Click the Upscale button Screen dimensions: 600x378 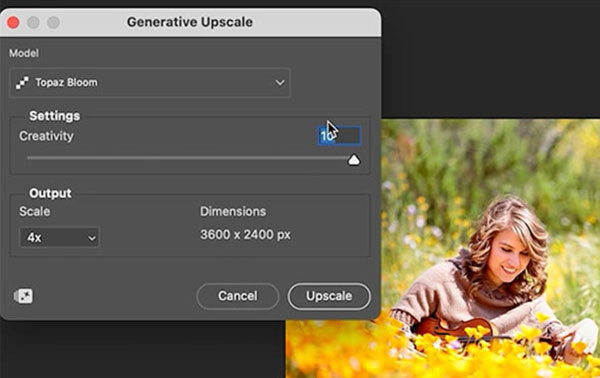pos(329,296)
